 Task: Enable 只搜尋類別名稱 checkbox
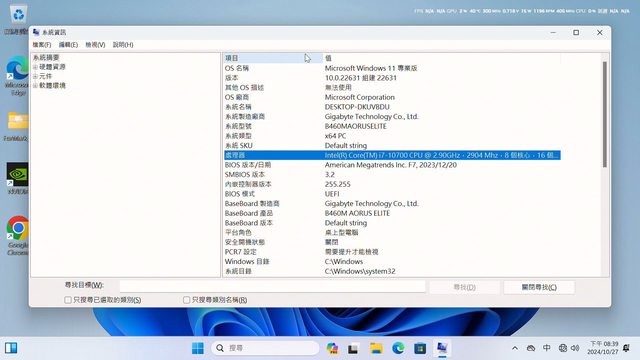187,300
